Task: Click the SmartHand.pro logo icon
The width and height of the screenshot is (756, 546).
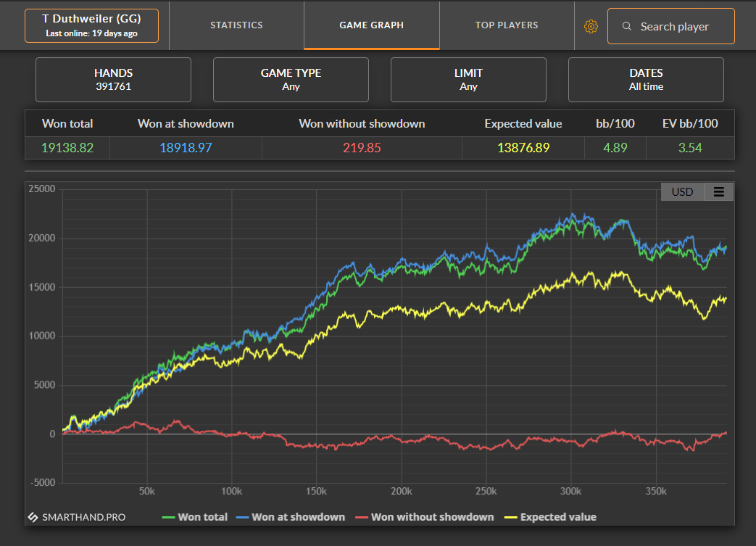Action: pyautogui.click(x=33, y=517)
